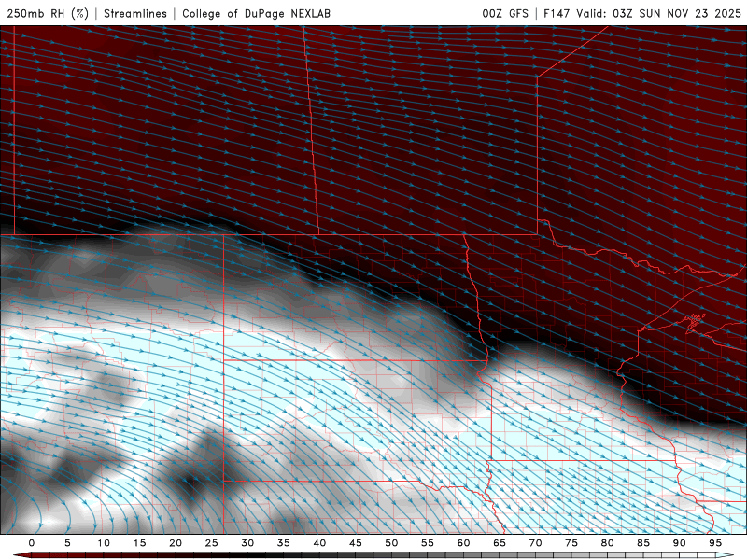The width and height of the screenshot is (747, 560).
Task: Click the colorbar label "5"
Action: pos(67,543)
